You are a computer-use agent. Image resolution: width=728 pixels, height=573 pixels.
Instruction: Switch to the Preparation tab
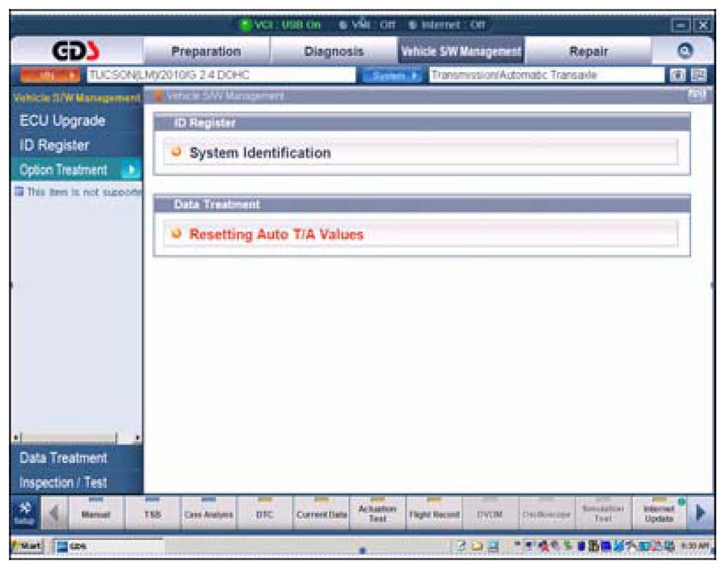tap(206, 51)
